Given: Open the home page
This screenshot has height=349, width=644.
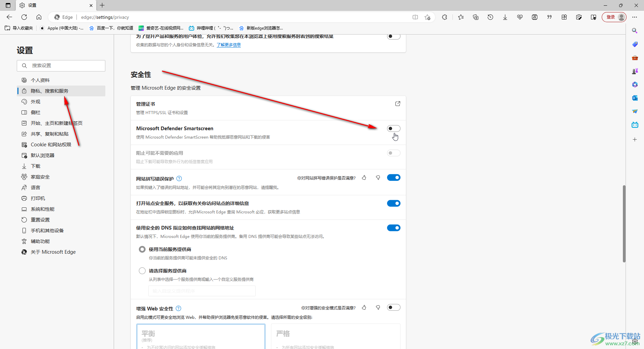Looking at the screenshot, I should coord(39,17).
